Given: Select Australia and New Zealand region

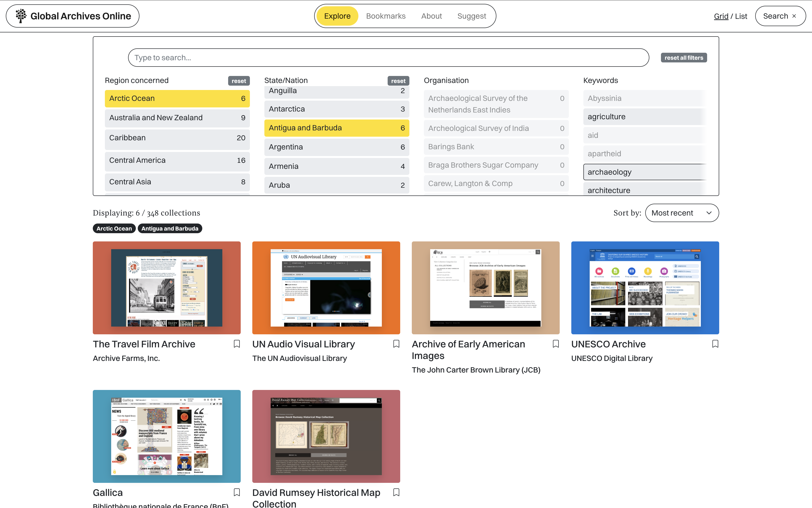Looking at the screenshot, I should [x=177, y=118].
